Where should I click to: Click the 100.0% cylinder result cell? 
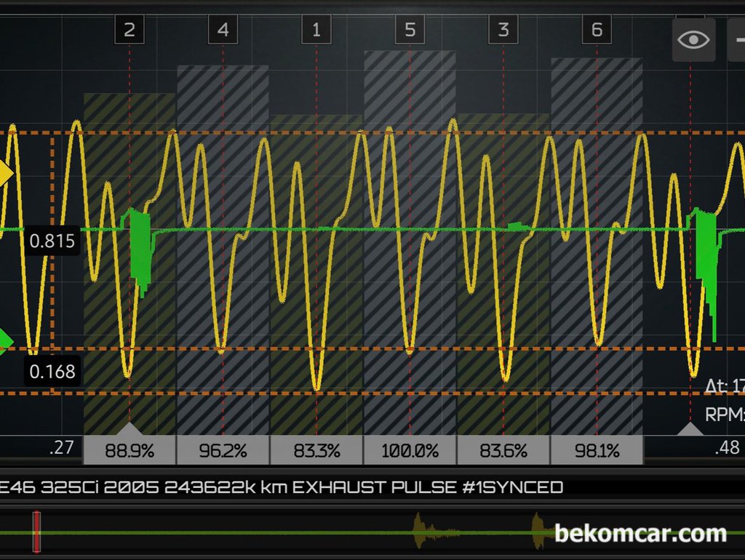click(x=410, y=450)
